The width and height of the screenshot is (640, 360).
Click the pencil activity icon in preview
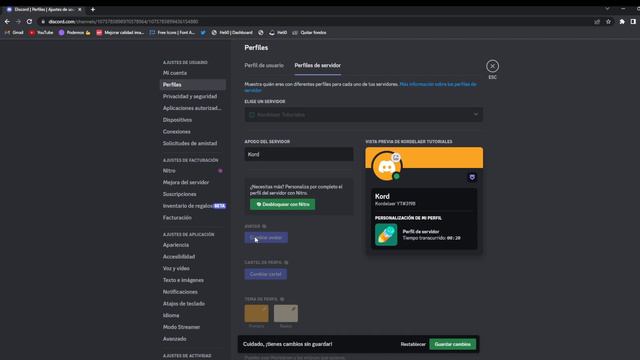coord(386,235)
